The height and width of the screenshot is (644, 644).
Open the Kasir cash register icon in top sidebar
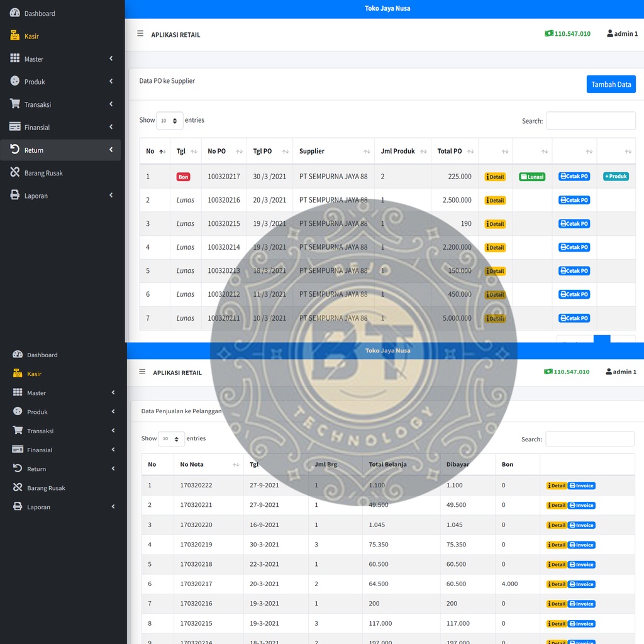click(15, 36)
